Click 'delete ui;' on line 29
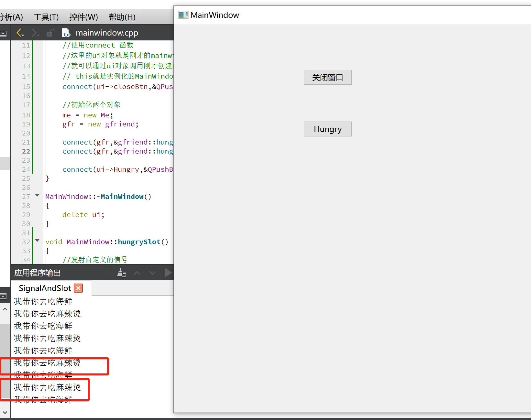 point(83,215)
